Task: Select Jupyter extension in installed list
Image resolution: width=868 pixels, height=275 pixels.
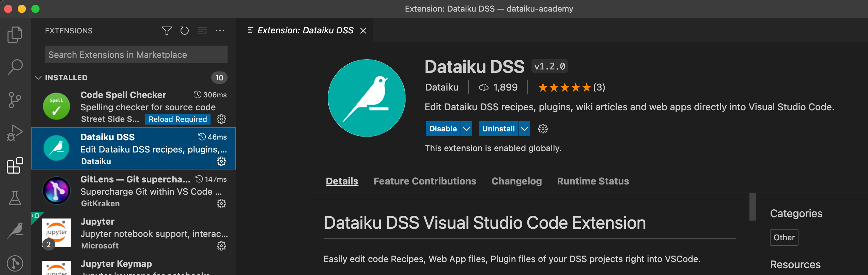Action: pyautogui.click(x=134, y=233)
